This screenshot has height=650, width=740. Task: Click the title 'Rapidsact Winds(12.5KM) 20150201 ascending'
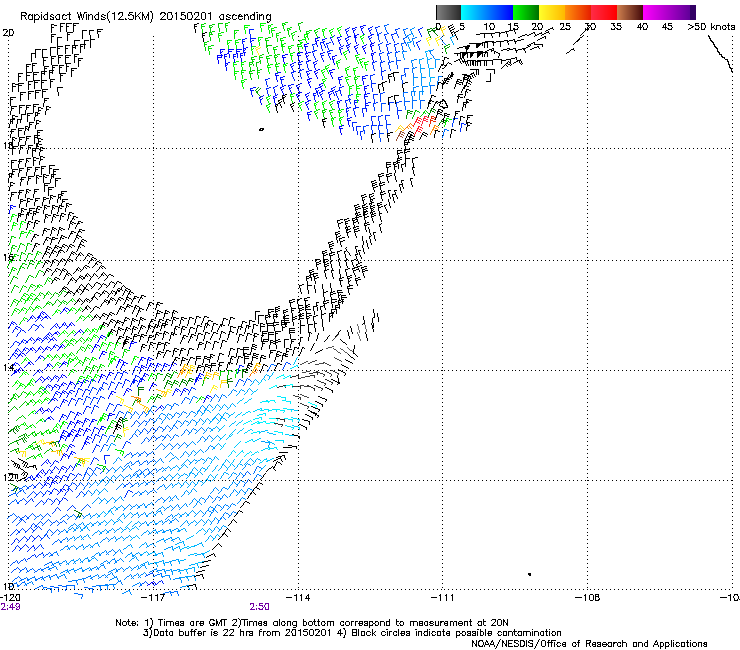145,17
